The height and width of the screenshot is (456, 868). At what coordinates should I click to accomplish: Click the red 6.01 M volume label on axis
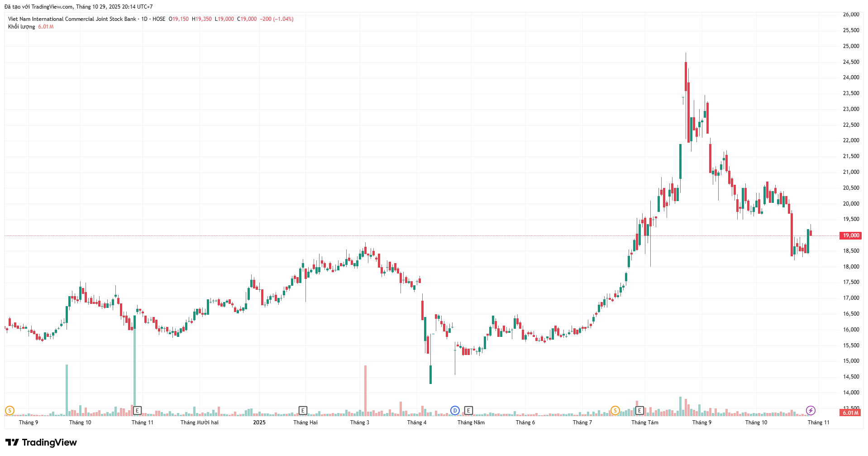850,413
